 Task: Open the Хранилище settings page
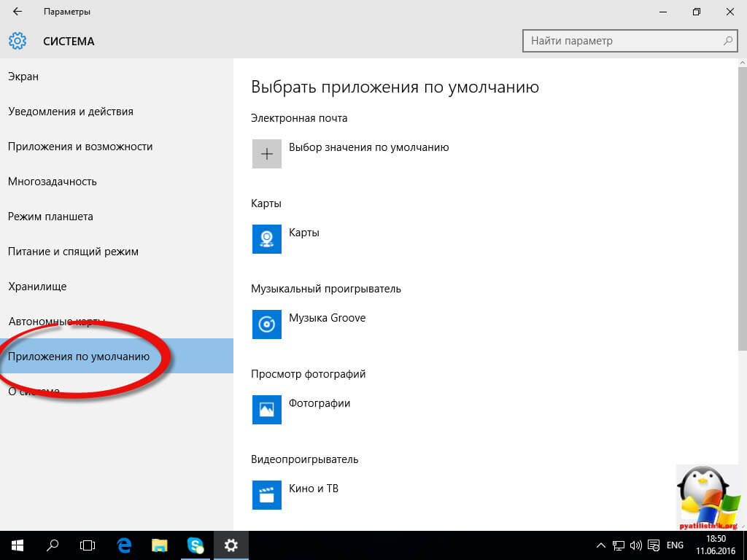[x=37, y=287]
